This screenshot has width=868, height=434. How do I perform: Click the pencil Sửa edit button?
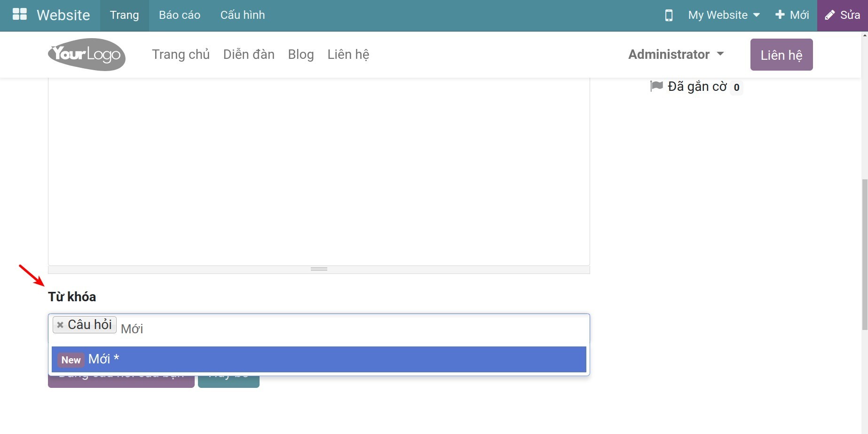843,15
